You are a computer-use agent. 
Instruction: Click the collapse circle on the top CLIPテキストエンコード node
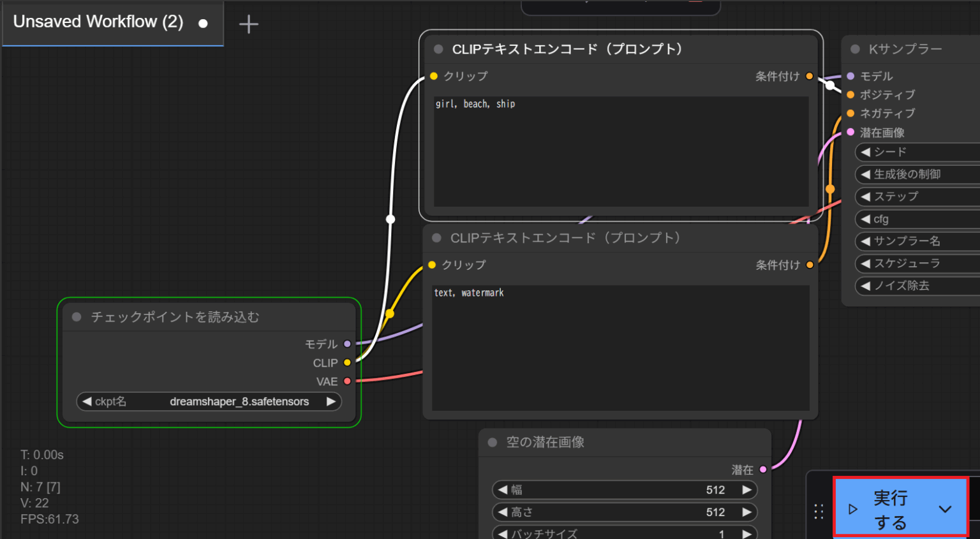(438, 48)
